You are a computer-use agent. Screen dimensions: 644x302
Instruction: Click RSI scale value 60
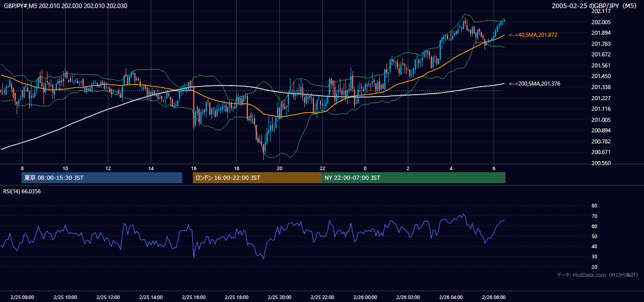[x=594, y=226]
